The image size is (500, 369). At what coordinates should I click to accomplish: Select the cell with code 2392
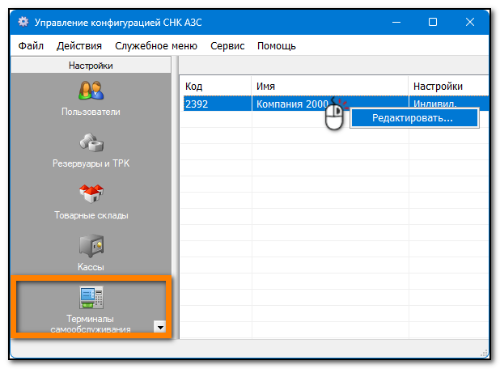tap(217, 104)
